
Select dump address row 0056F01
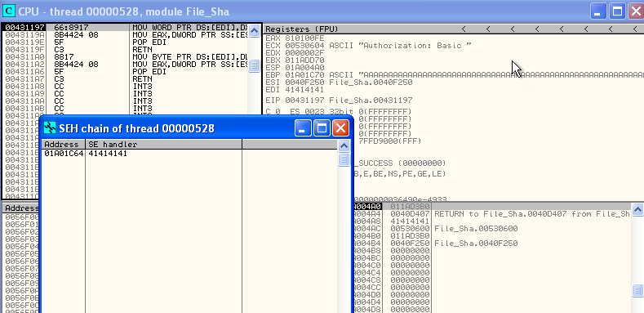pos(22,224)
